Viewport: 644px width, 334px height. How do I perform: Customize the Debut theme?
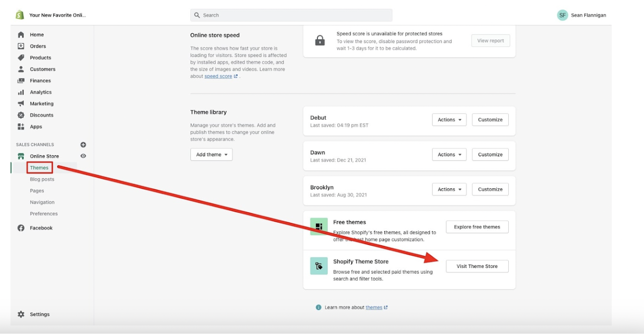click(x=490, y=120)
